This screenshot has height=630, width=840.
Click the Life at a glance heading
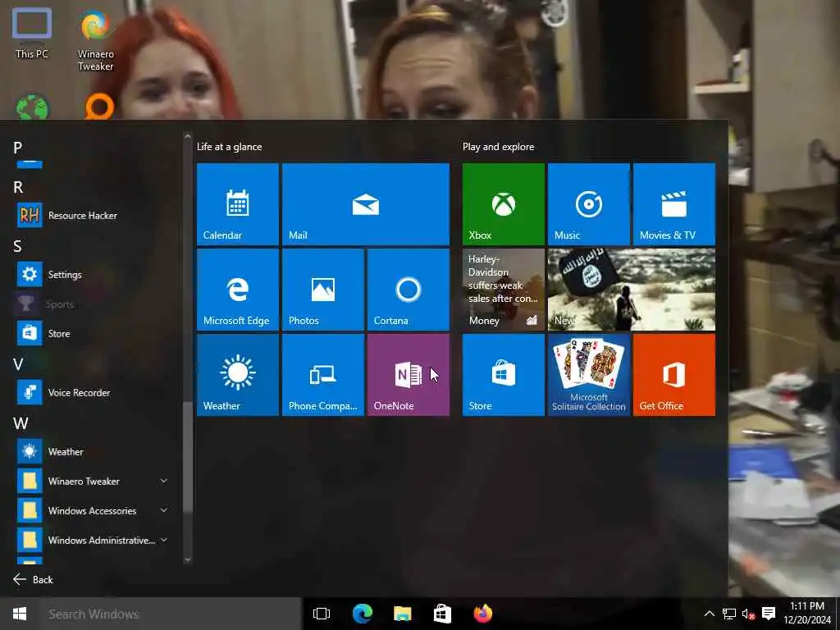(x=230, y=147)
